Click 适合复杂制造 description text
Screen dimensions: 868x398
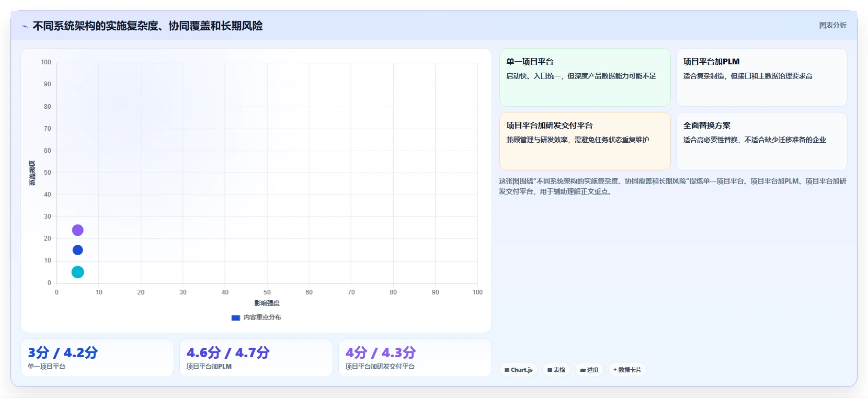[748, 76]
